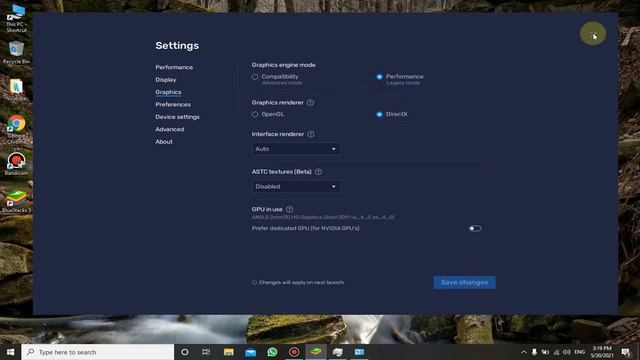640x360 pixels.
Task: Select the Graphics settings section
Action: tap(168, 92)
